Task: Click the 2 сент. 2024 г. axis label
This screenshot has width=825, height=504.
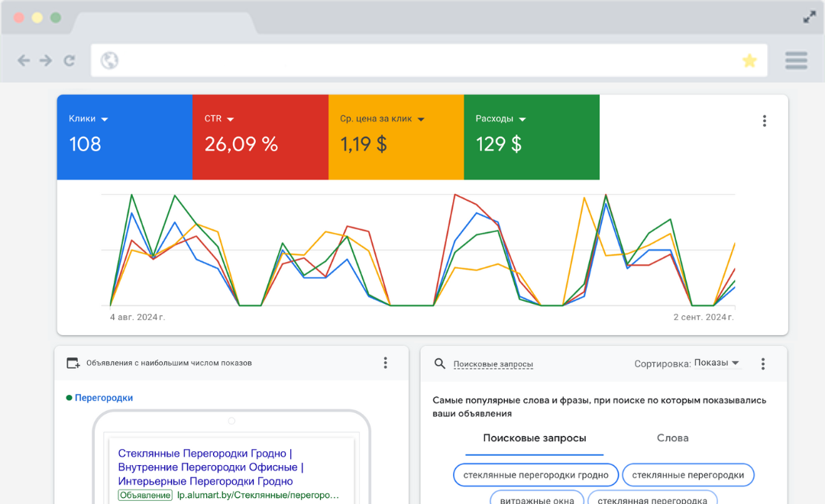Action: (x=704, y=317)
